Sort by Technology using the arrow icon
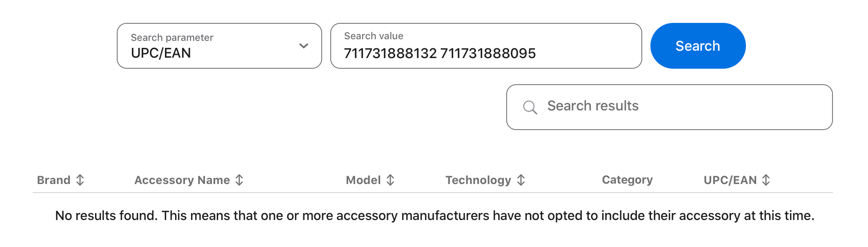This screenshot has width=868, height=247. (521, 180)
